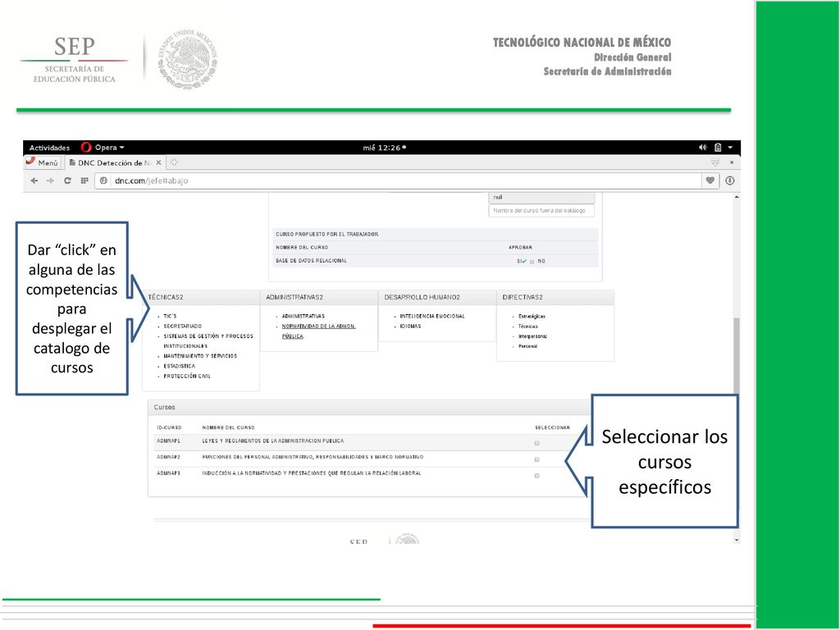Close the Opera window with the x
Screen dimensions: 840x630
tap(731, 162)
